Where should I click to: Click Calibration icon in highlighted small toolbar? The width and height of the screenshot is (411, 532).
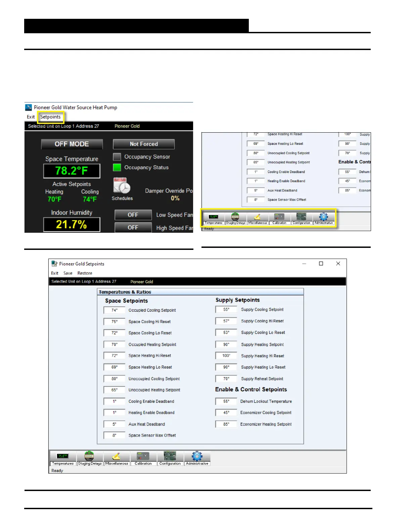pyautogui.click(x=279, y=219)
